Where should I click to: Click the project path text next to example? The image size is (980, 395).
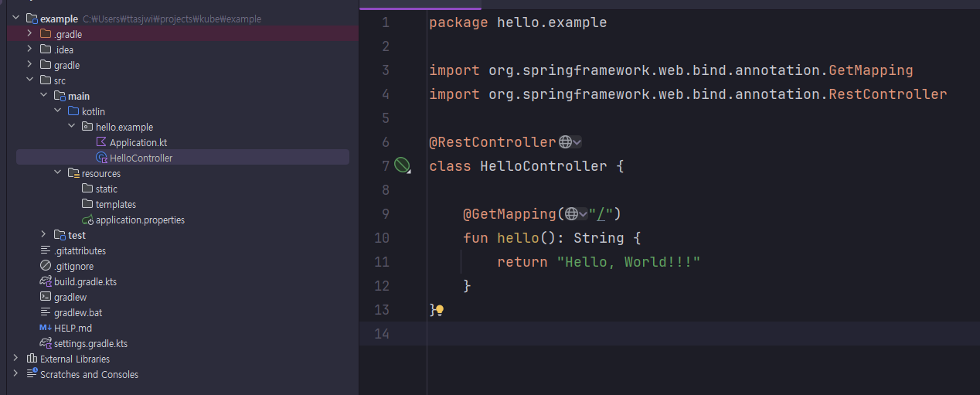172,19
